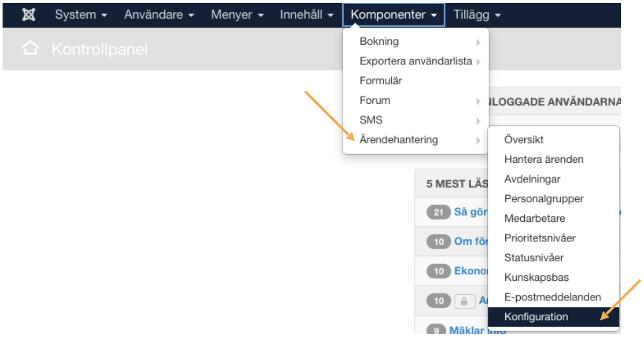Open the Översikt submenu item
The width and height of the screenshot is (644, 344).
[x=523, y=139]
